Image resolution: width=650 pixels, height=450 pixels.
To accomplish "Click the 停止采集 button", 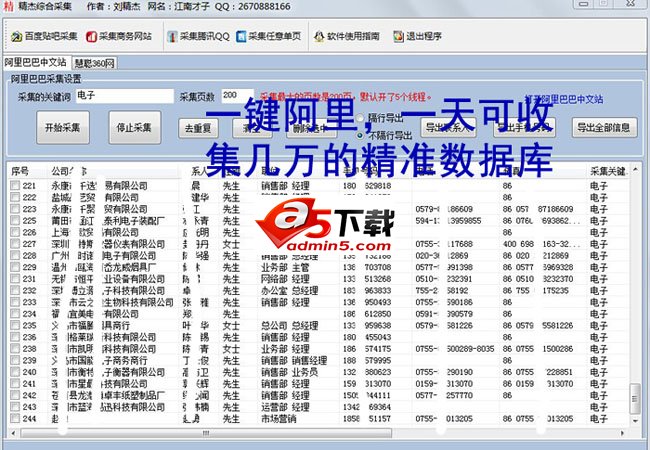I will pyautogui.click(x=135, y=128).
